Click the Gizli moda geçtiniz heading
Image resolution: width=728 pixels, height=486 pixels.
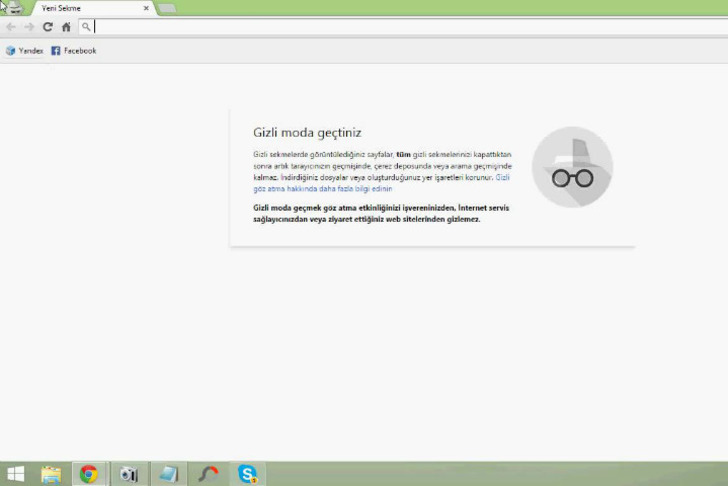point(307,133)
